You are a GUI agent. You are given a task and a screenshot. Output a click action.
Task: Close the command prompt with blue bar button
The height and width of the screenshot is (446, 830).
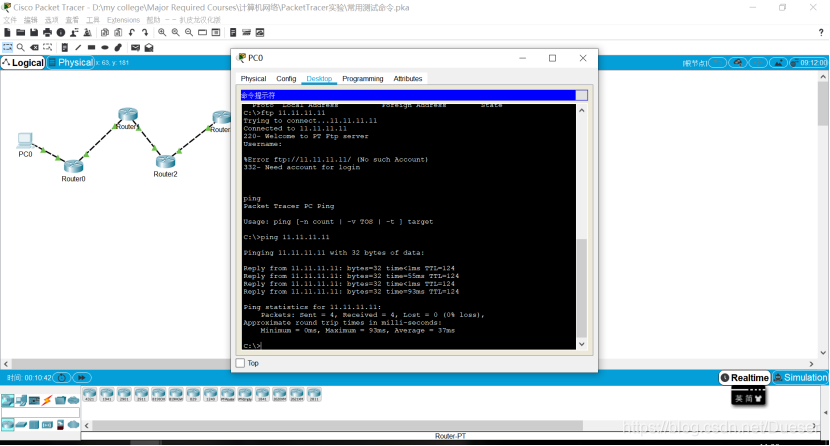click(582, 95)
